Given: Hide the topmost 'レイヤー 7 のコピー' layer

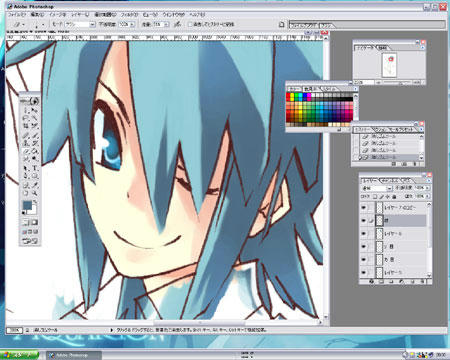Looking at the screenshot, I should pyautogui.click(x=364, y=208).
